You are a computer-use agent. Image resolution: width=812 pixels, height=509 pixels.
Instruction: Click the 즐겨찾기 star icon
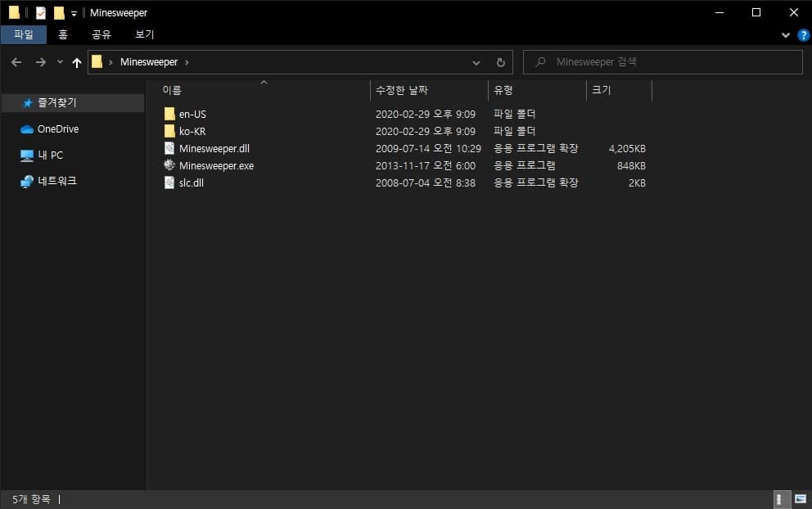tap(28, 103)
